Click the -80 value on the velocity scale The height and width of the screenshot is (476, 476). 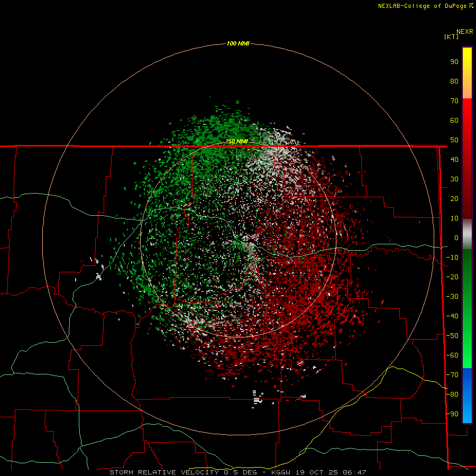(452, 395)
